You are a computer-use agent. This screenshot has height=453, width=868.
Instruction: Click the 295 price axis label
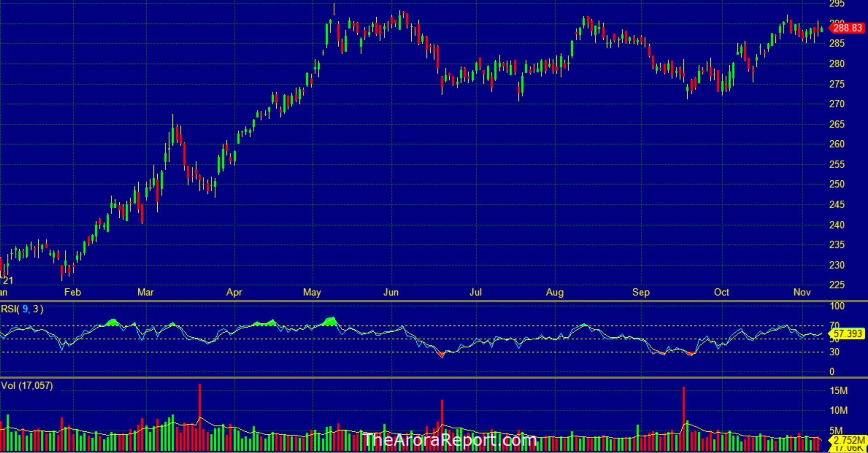click(837, 4)
